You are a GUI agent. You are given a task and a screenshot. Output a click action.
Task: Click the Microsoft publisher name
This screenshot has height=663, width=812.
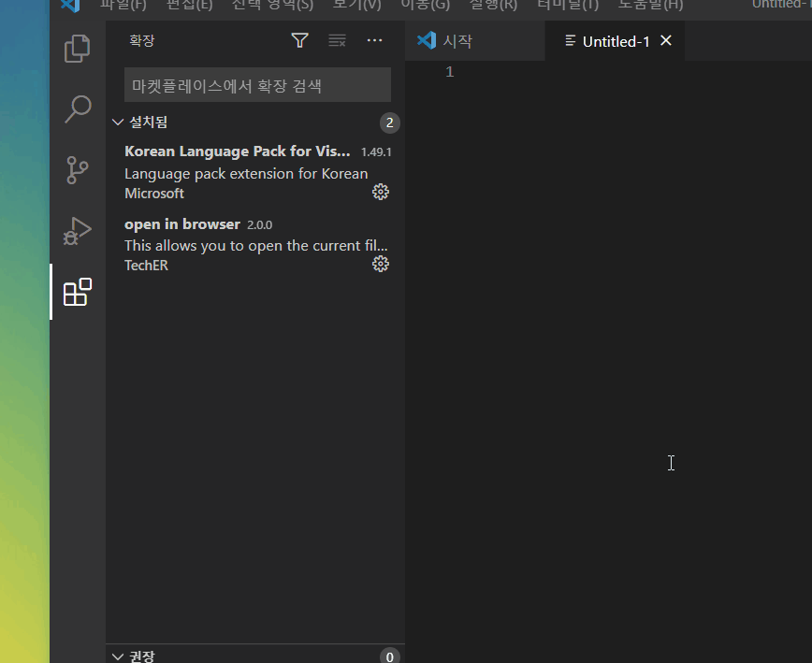coord(154,193)
